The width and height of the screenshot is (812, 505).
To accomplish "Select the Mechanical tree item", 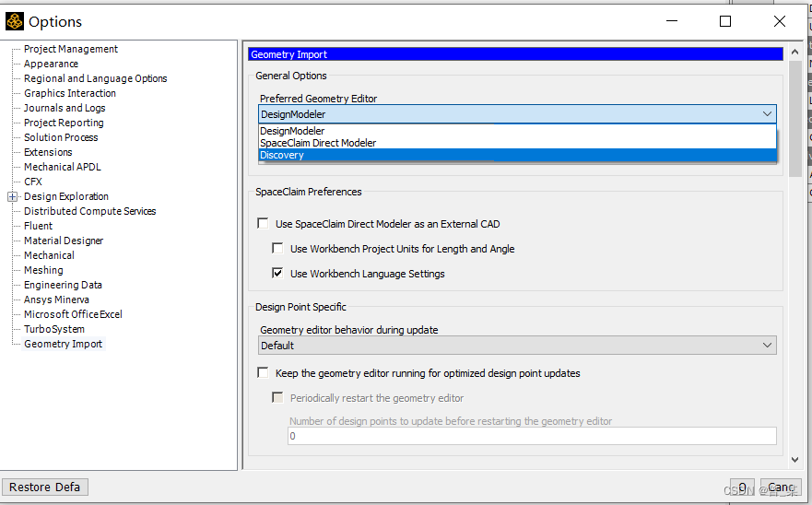I will click(x=49, y=255).
